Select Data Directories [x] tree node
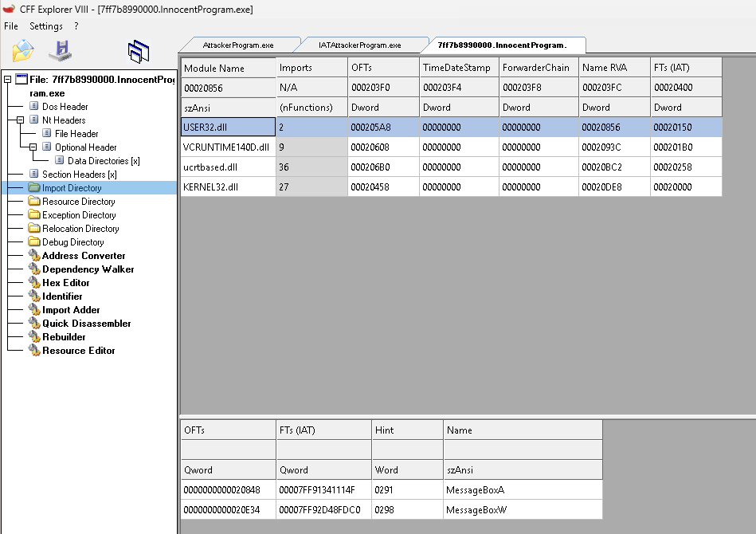 [x=104, y=161]
